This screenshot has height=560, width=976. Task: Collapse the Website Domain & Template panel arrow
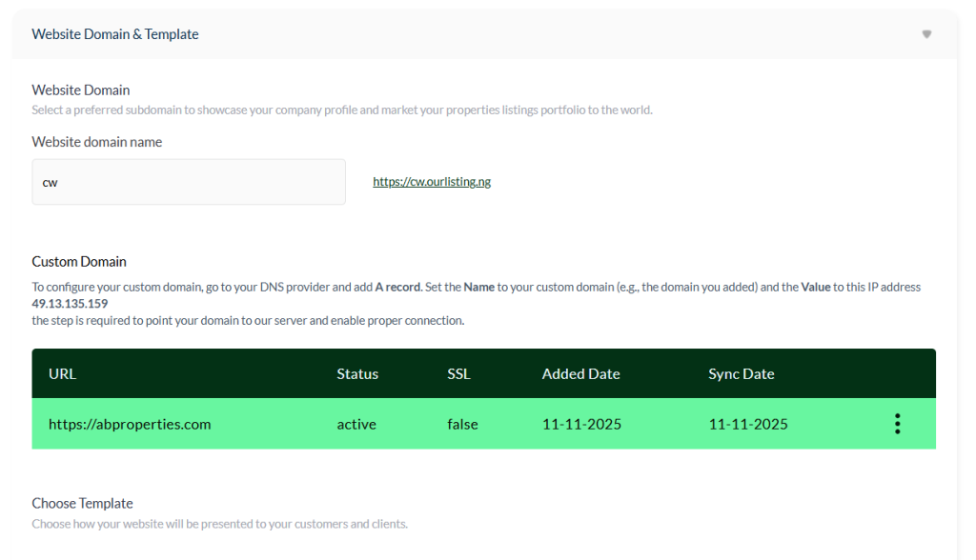[926, 34]
